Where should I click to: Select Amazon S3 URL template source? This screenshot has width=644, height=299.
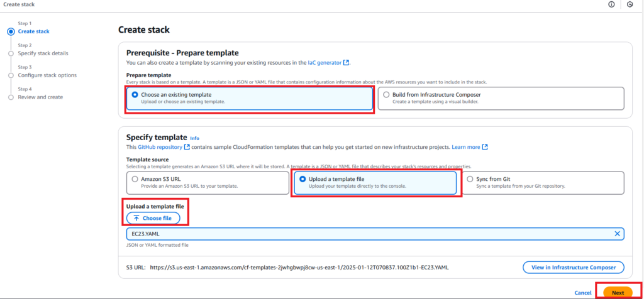click(x=133, y=179)
